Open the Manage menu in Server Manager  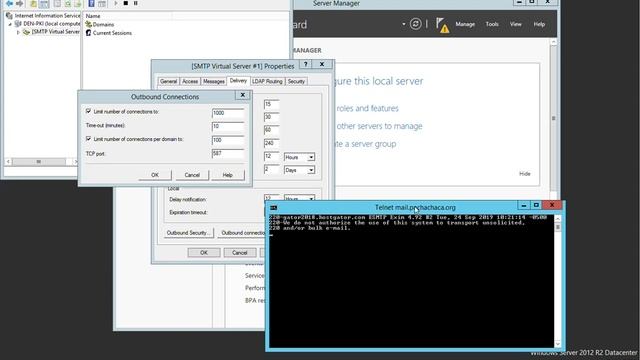465,24
